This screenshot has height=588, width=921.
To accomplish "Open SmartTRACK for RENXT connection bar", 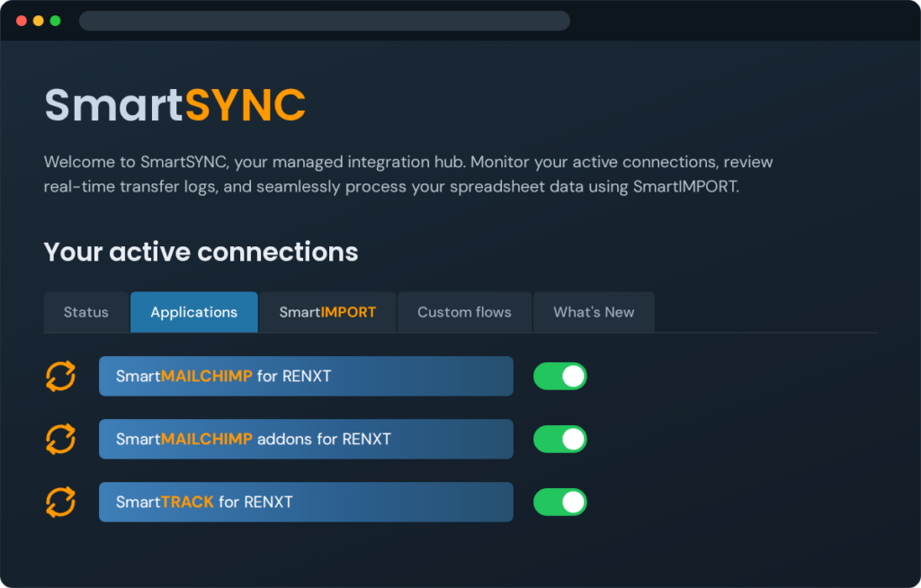I will tap(306, 502).
